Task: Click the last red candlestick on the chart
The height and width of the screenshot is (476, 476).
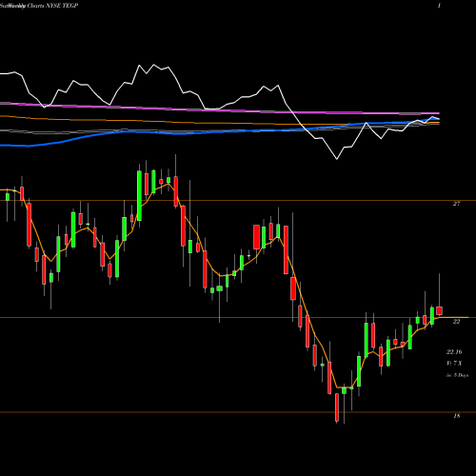Action: pyautogui.click(x=439, y=310)
